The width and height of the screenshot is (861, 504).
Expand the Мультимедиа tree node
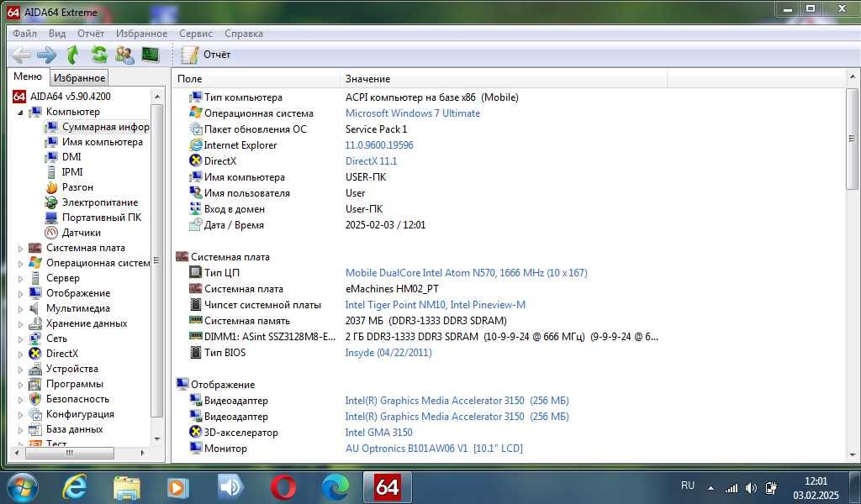tap(20, 309)
